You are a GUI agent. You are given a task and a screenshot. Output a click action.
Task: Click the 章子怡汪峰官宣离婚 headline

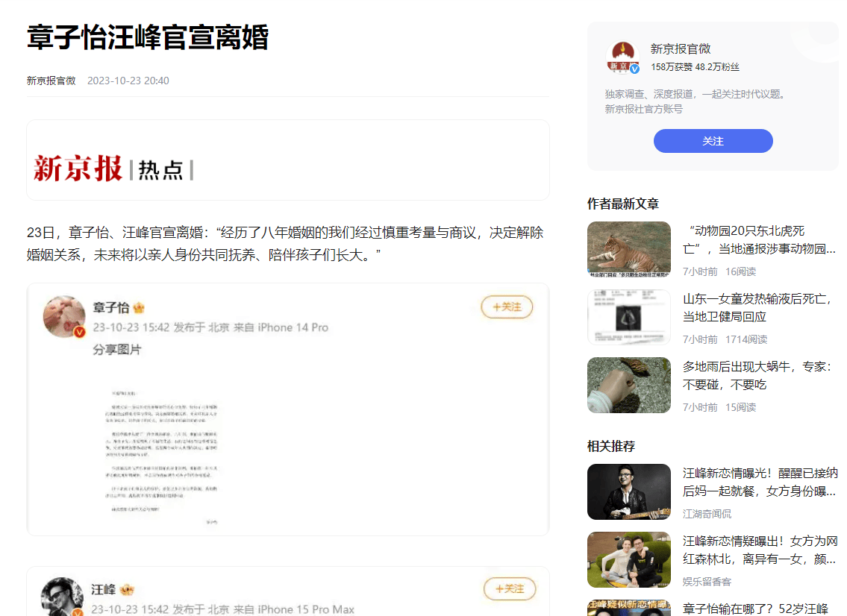148,37
